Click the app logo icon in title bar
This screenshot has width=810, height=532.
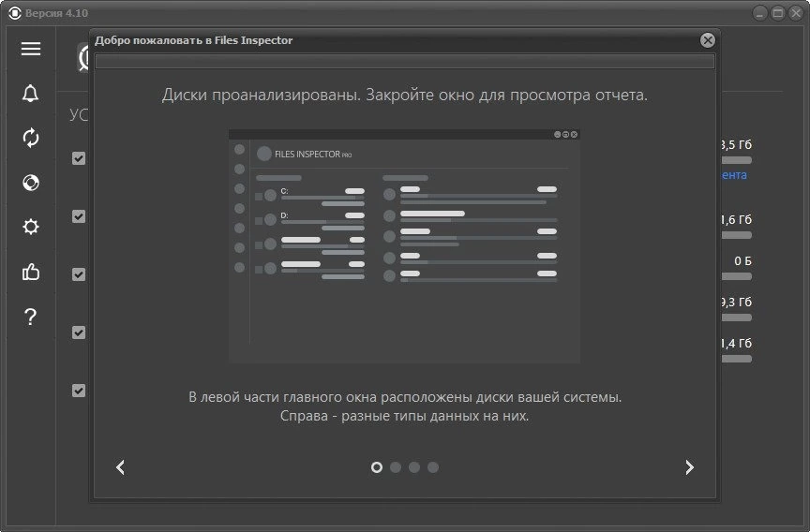coord(15,13)
